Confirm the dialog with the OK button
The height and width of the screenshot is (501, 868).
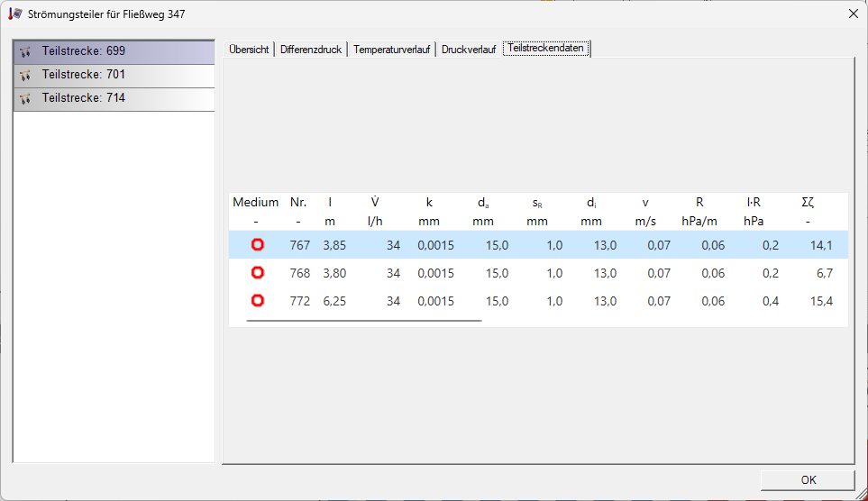808,480
